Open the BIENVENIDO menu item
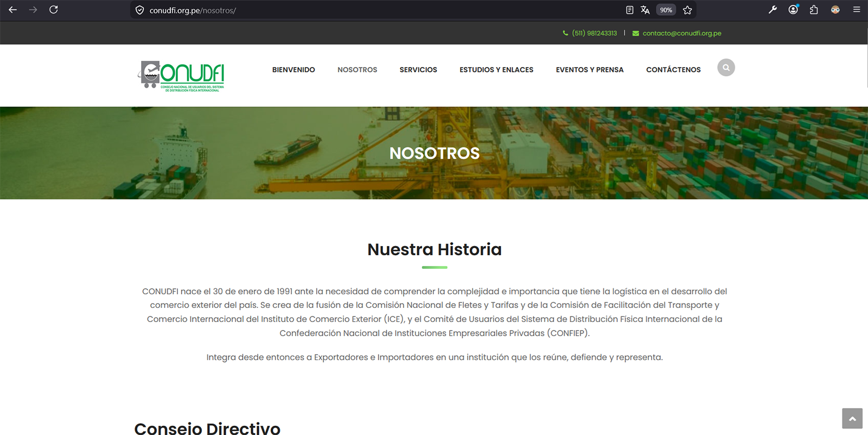Screen dimensions: 868x435 point(293,70)
